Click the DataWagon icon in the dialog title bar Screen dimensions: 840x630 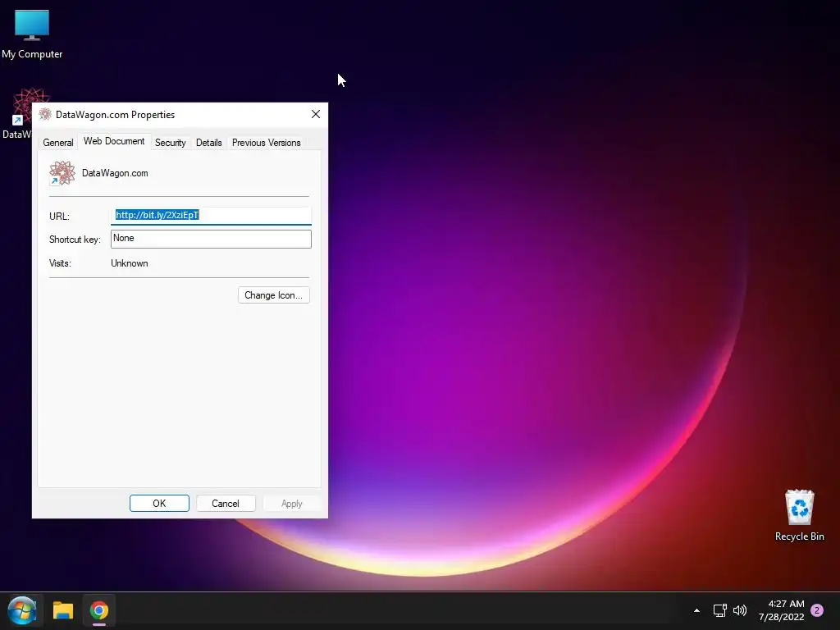tap(45, 114)
